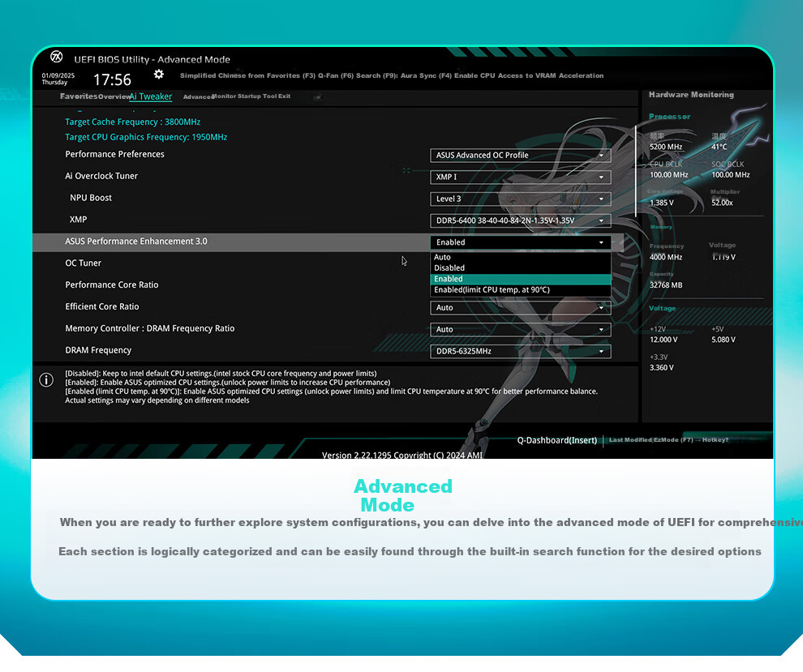This screenshot has height=672, width=803.
Task: Open the Advanced tab
Action: click(x=198, y=96)
